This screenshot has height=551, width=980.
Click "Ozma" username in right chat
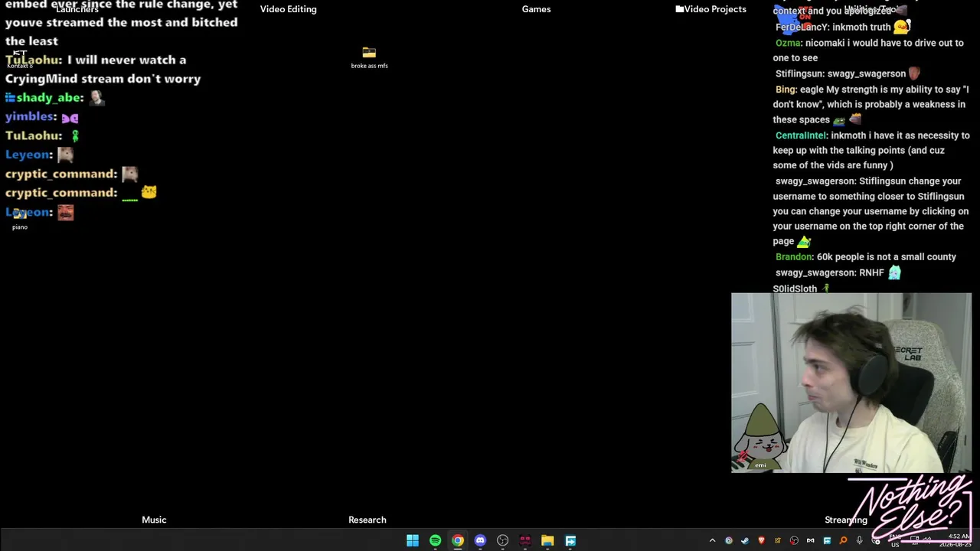click(788, 43)
